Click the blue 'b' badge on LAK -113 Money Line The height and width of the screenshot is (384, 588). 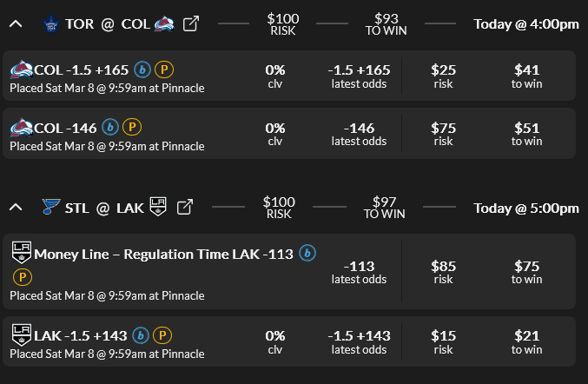coord(307,253)
